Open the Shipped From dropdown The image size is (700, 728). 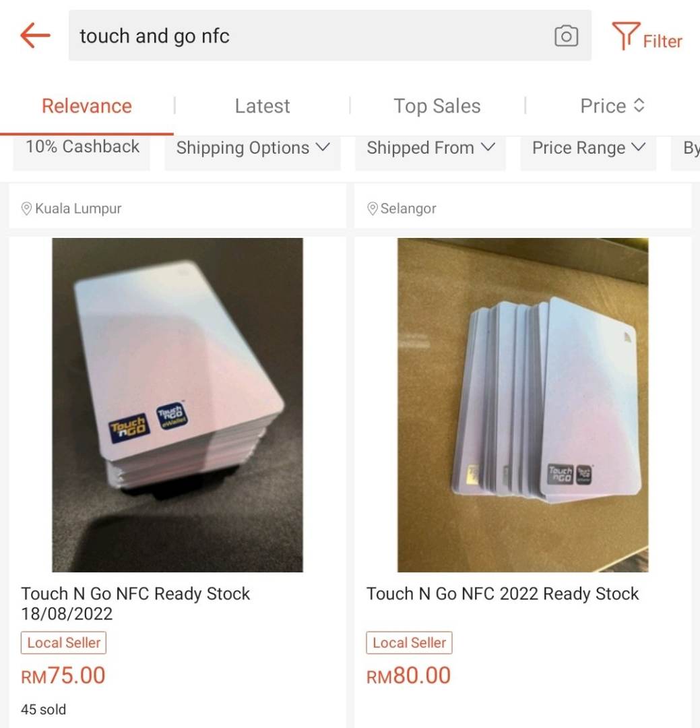[431, 148]
